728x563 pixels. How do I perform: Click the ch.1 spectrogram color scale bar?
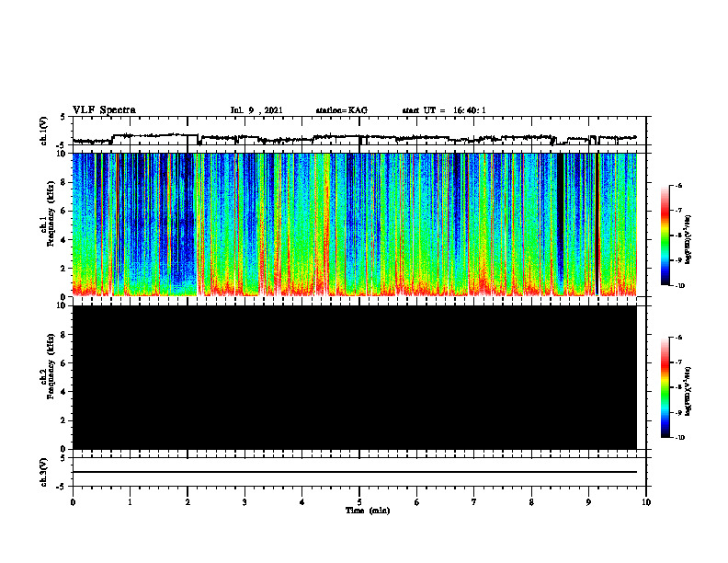665,236
